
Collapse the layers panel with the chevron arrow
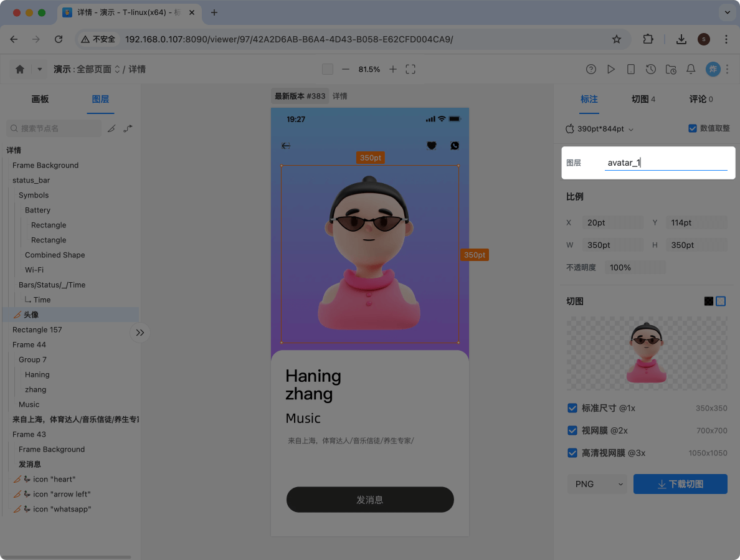pyautogui.click(x=140, y=333)
